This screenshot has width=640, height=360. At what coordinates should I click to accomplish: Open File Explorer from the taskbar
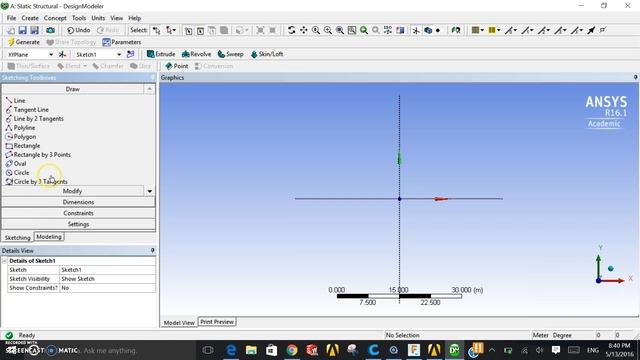point(251,350)
